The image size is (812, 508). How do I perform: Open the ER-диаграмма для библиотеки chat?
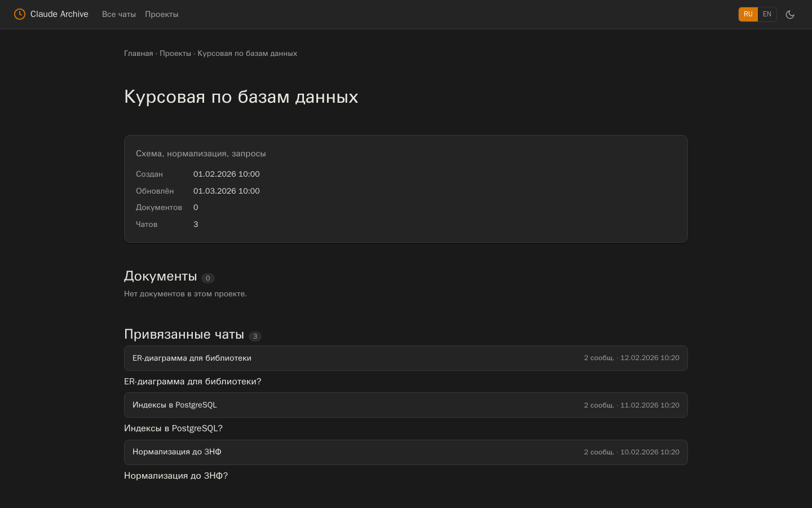pyautogui.click(x=406, y=358)
